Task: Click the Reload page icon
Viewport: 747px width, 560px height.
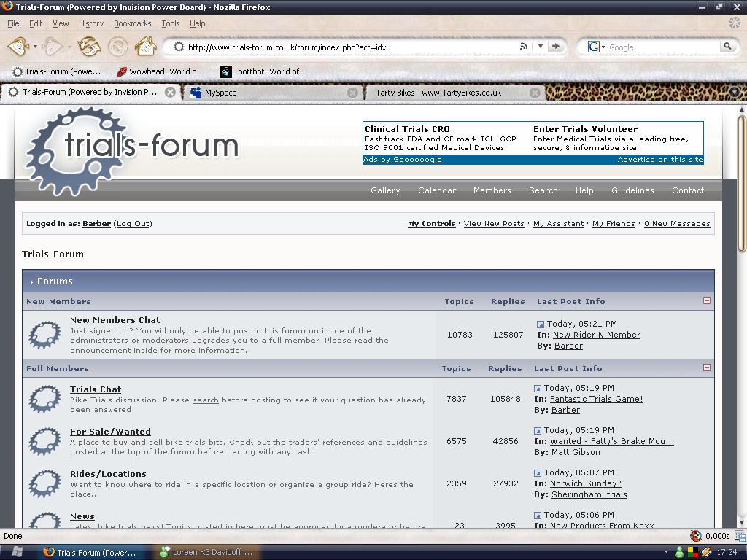Action: pyautogui.click(x=89, y=47)
